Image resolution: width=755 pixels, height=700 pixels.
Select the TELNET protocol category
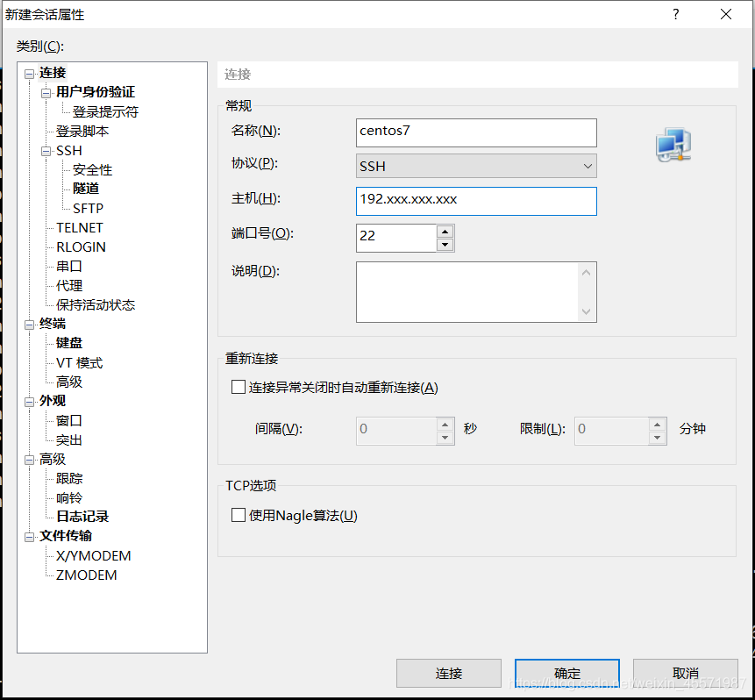pos(80,227)
